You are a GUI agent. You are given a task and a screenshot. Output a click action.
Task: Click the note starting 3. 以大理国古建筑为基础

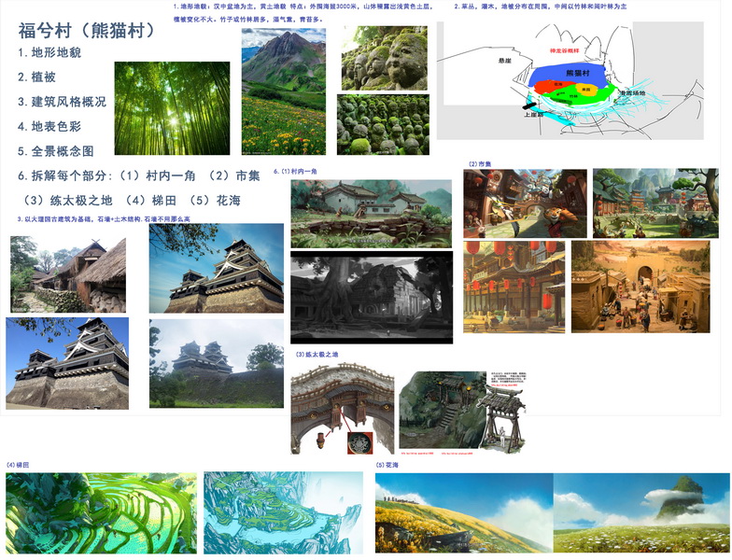(x=104, y=218)
